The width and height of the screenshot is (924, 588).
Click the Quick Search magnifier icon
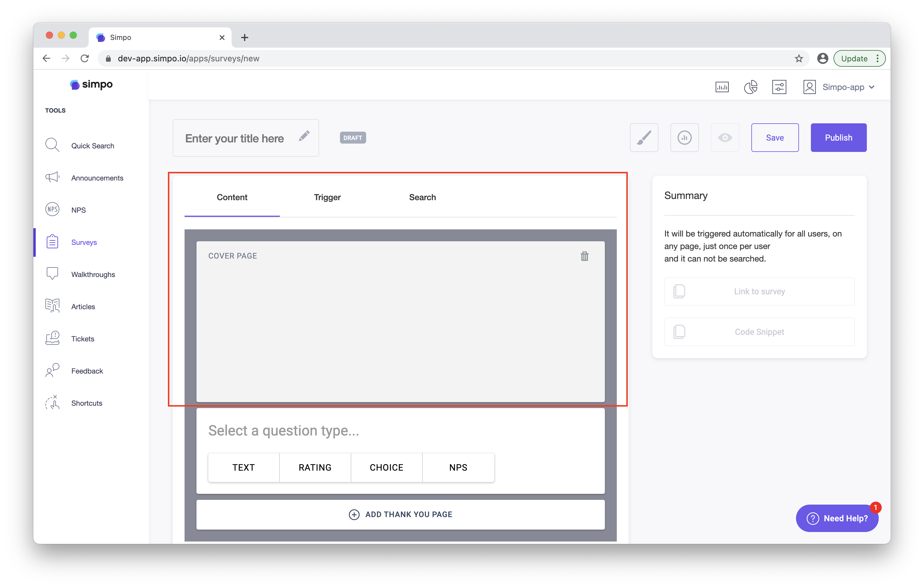point(52,145)
